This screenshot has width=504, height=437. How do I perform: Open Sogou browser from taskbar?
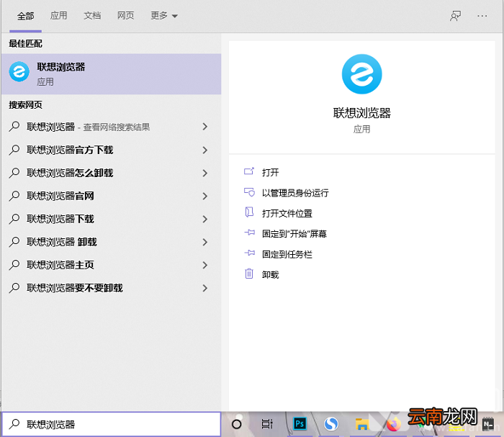coord(331,424)
